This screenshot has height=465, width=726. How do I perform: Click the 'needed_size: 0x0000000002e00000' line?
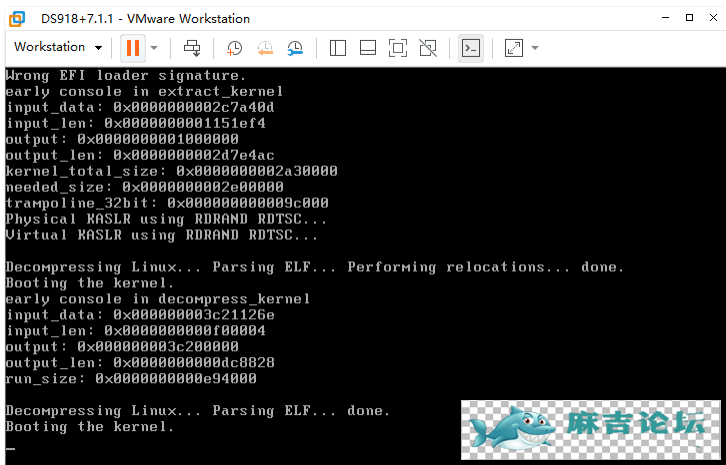coord(144,187)
